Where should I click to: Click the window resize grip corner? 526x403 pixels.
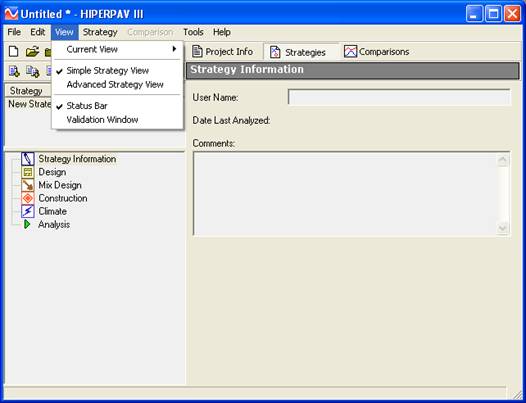[518, 395]
